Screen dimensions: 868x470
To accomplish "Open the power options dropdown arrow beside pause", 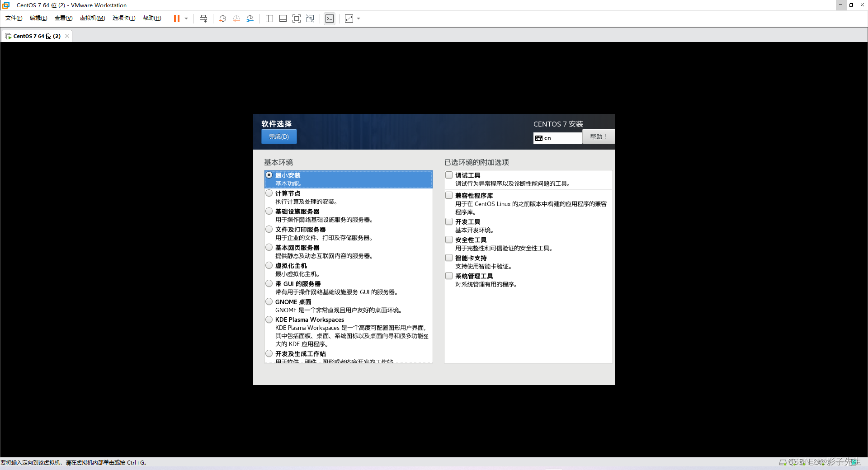I will 186,19.
